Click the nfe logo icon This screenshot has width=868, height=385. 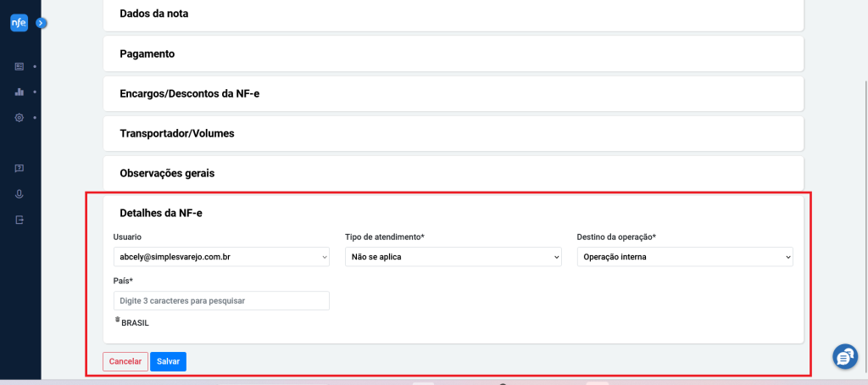click(x=19, y=23)
